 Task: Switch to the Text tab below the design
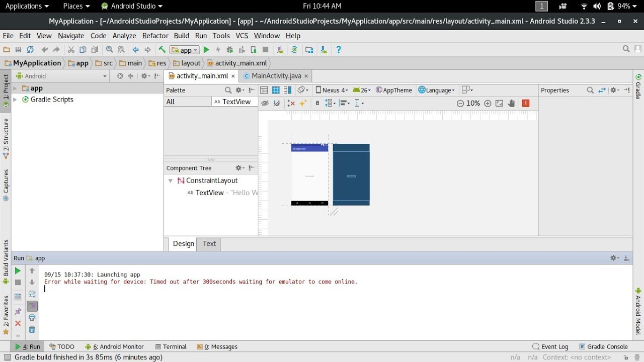click(209, 244)
